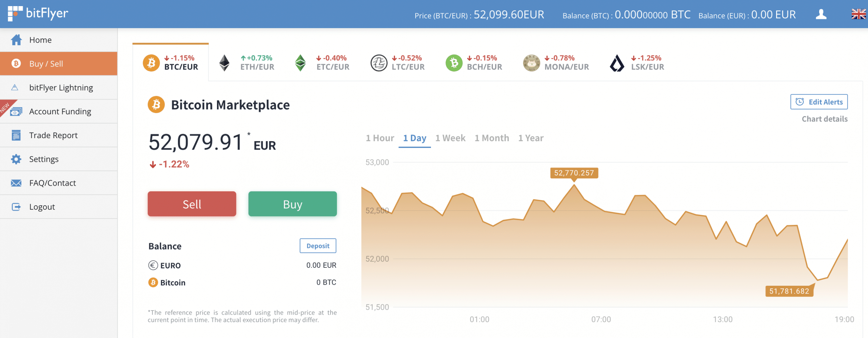Click the Ethereum Classic green icon
Screen dimensions: 868x338
click(x=300, y=63)
